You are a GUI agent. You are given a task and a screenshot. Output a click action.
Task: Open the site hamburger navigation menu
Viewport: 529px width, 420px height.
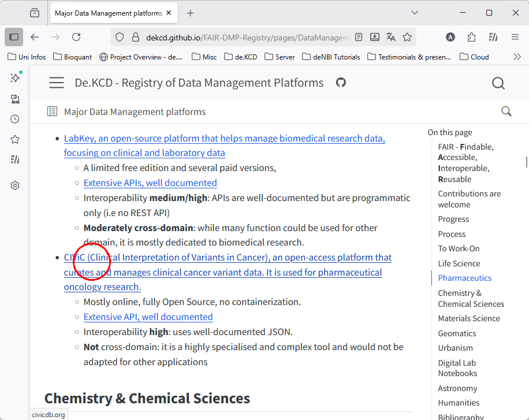tap(57, 83)
